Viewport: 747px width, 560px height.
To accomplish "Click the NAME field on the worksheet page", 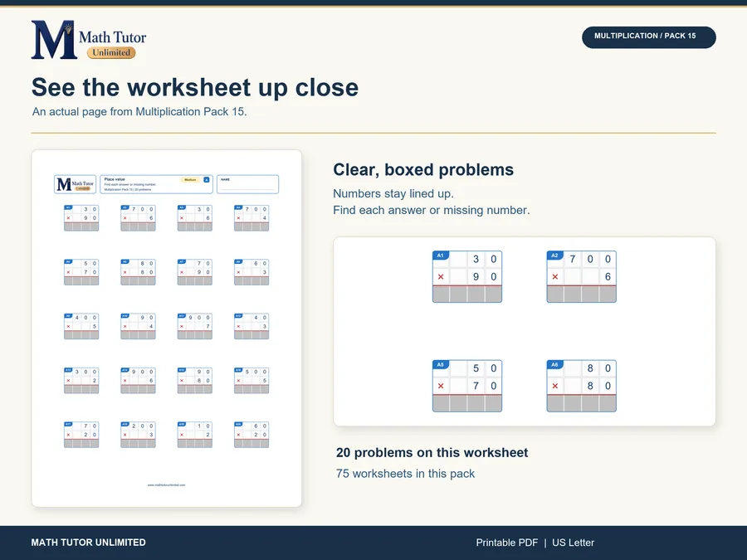I will 247,184.
